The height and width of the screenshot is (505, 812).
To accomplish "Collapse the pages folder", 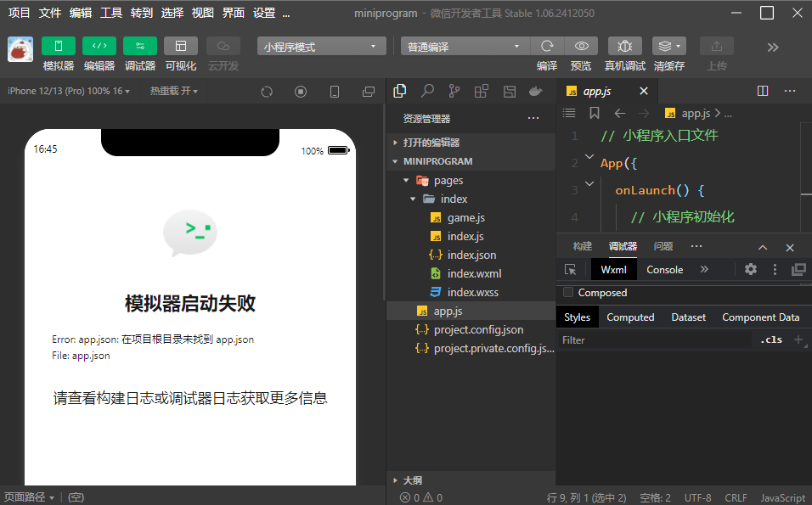I will [471, 181].
